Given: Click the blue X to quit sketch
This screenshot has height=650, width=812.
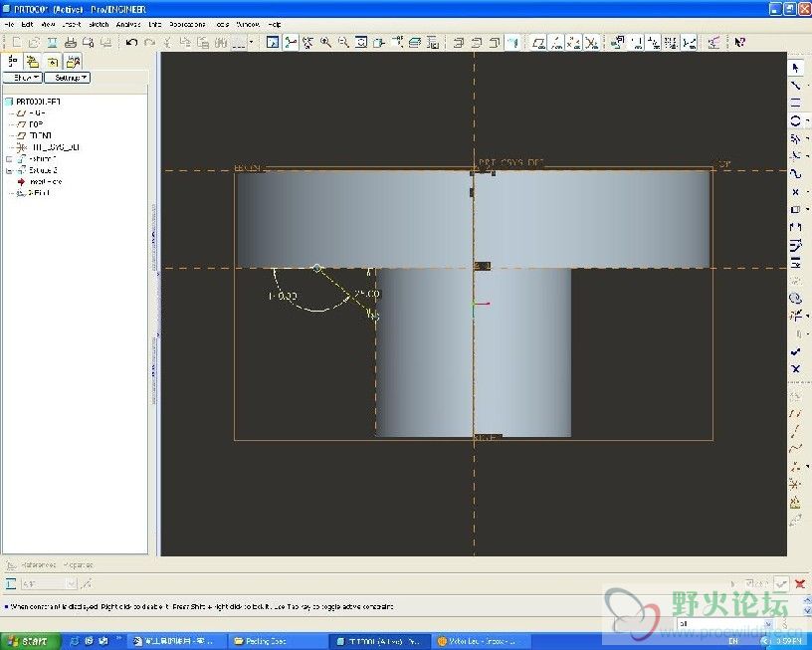Looking at the screenshot, I should 795,369.
